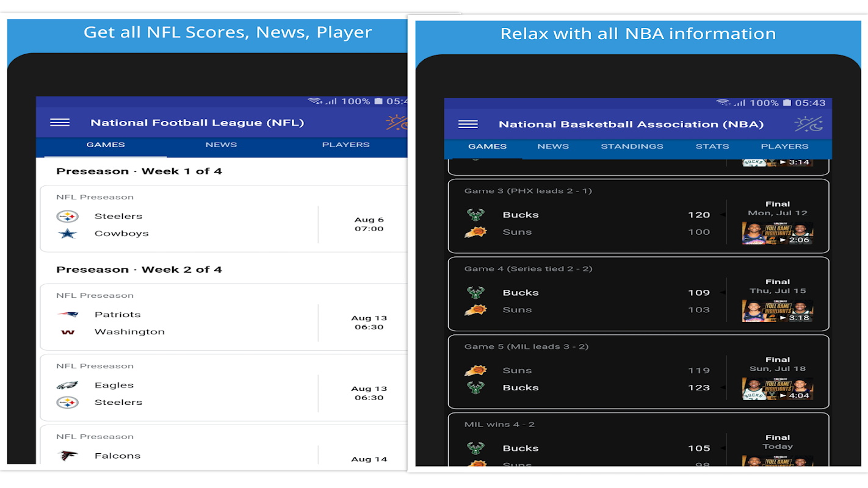Image resolution: width=868 pixels, height=488 pixels.
Task: Toggle day/night theme icon in NFL header
Action: [x=397, y=123]
